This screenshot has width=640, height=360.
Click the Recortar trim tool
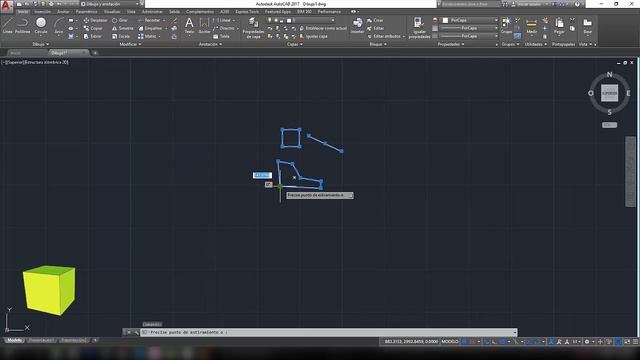(x=149, y=20)
